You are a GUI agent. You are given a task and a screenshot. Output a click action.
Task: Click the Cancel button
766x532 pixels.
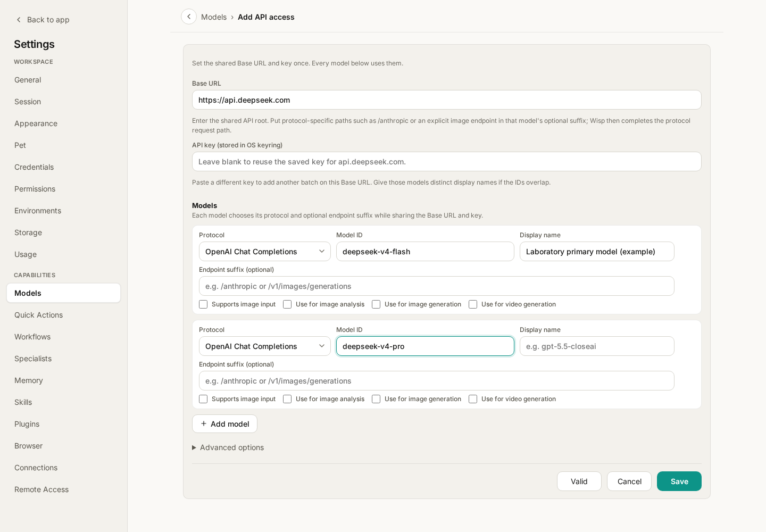point(629,481)
